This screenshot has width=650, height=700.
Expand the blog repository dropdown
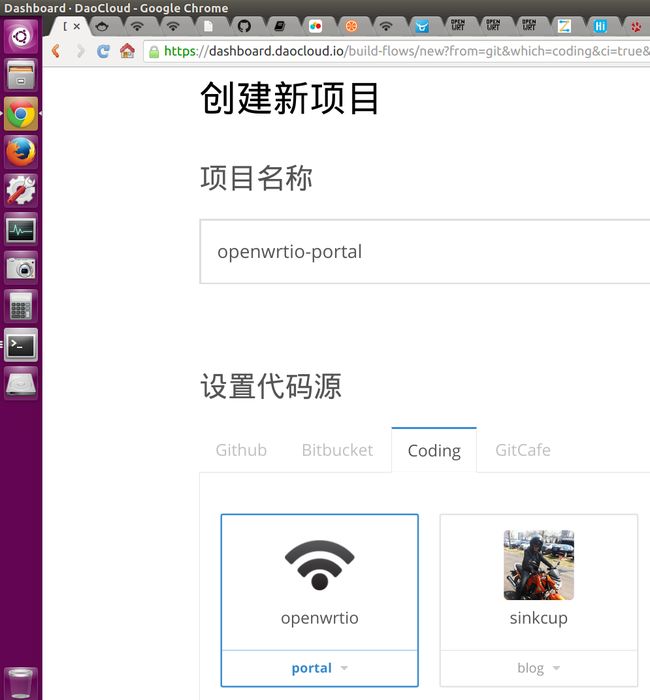pyautogui.click(x=539, y=668)
